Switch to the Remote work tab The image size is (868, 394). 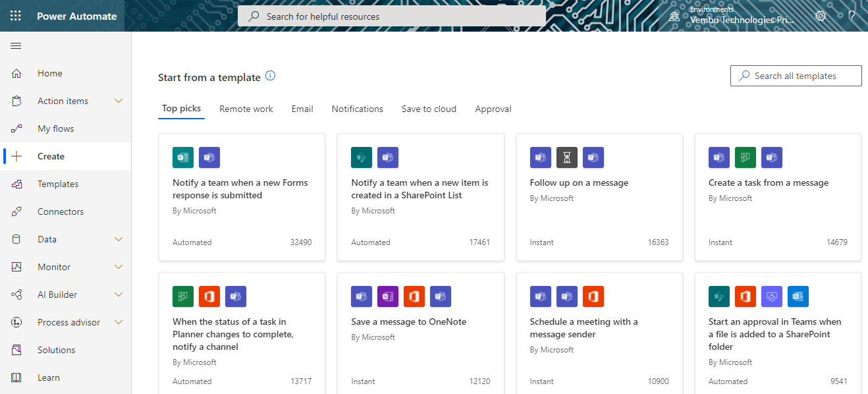tap(246, 109)
